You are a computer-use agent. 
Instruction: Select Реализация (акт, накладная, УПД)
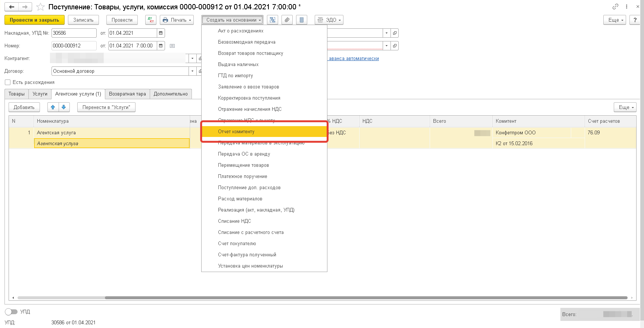tap(264, 210)
